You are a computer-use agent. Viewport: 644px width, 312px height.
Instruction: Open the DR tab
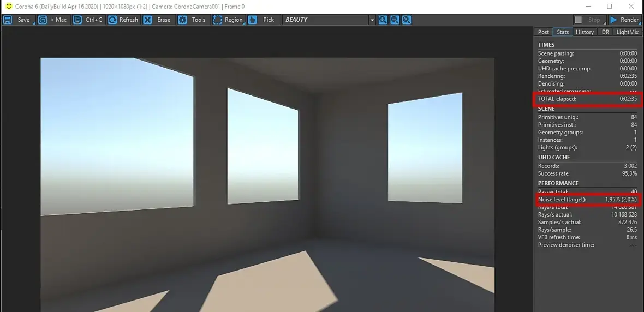(605, 32)
